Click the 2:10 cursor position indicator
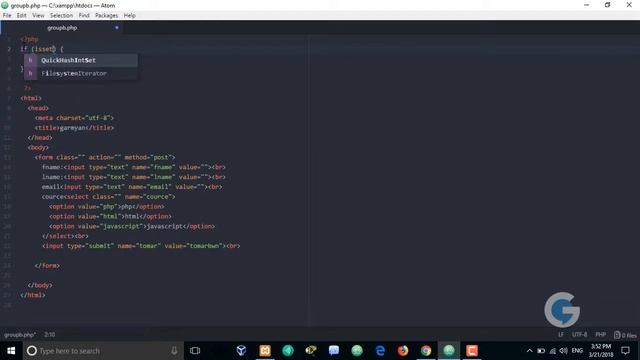This screenshot has width=640, height=360. pos(49,335)
